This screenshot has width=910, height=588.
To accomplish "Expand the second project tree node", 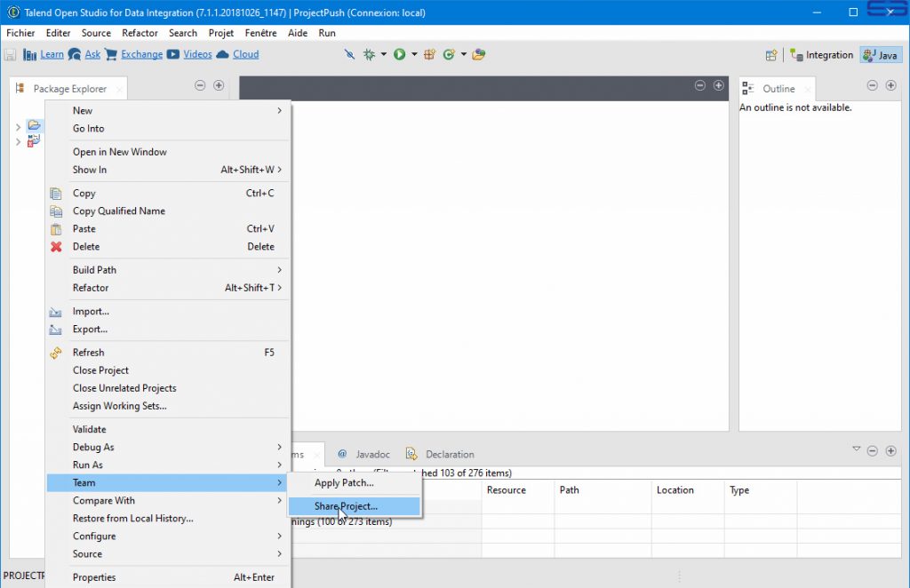I will click(18, 141).
